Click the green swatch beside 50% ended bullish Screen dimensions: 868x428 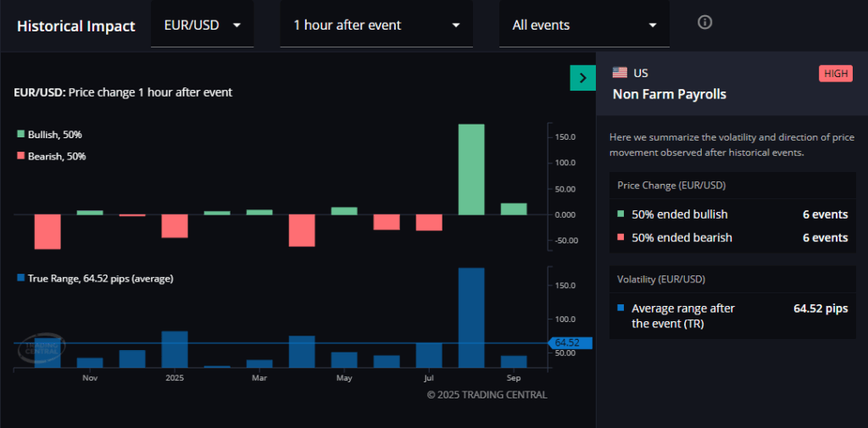[x=621, y=214]
